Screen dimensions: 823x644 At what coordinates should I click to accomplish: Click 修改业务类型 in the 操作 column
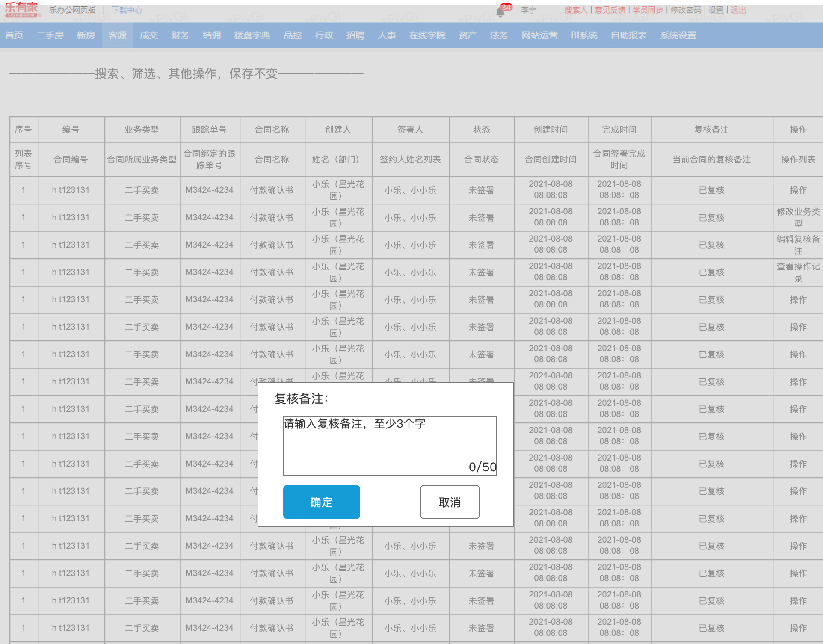click(x=798, y=217)
